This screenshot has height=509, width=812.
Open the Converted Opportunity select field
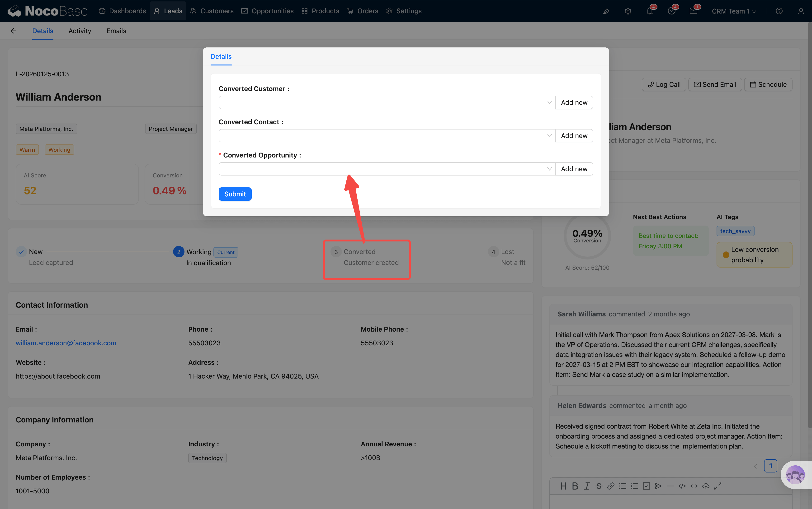[387, 169]
